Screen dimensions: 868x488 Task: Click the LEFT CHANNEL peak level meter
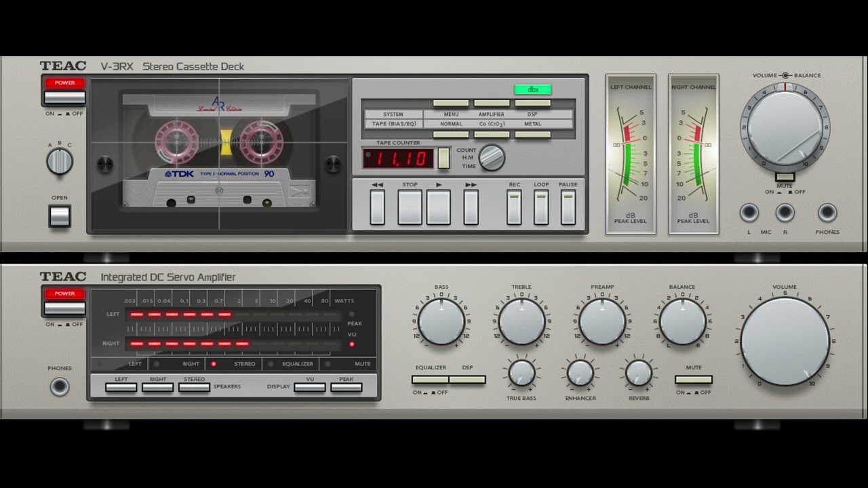631,154
